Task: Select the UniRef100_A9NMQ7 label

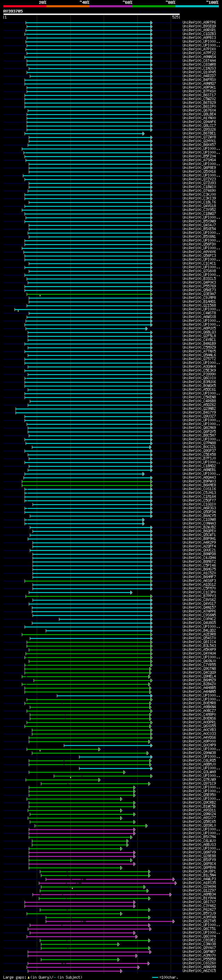Action: pos(199,84)
